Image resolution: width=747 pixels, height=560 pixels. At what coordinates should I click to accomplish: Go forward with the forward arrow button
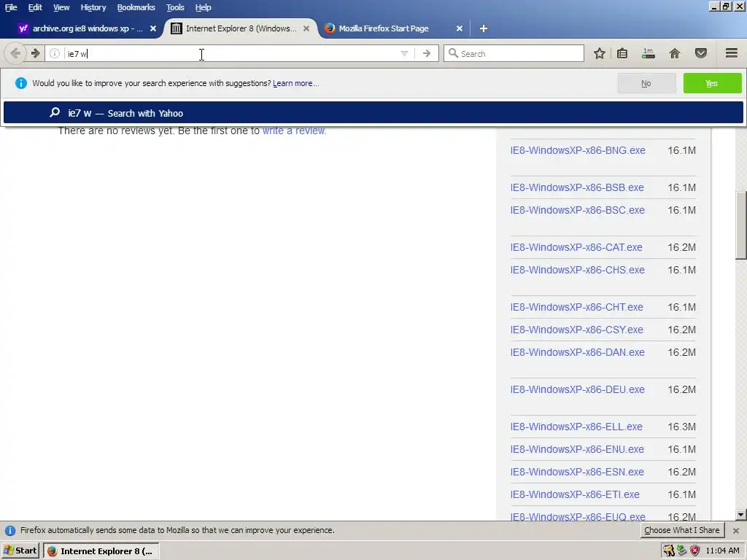(x=35, y=53)
